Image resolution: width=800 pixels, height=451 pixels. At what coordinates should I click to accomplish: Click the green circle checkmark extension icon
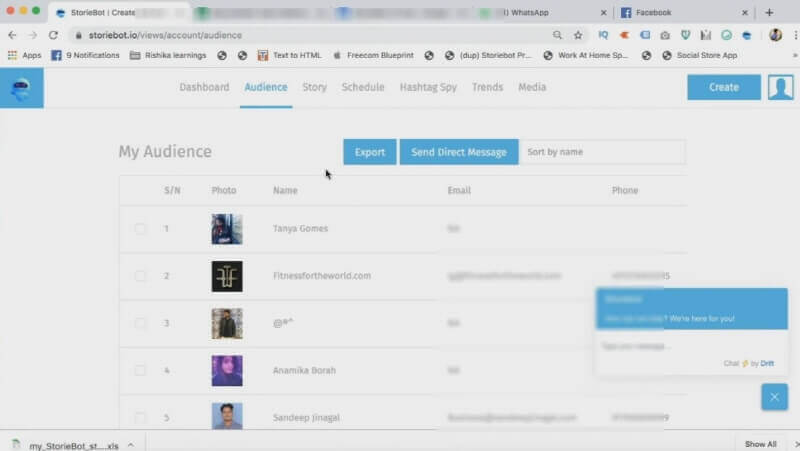point(726,35)
